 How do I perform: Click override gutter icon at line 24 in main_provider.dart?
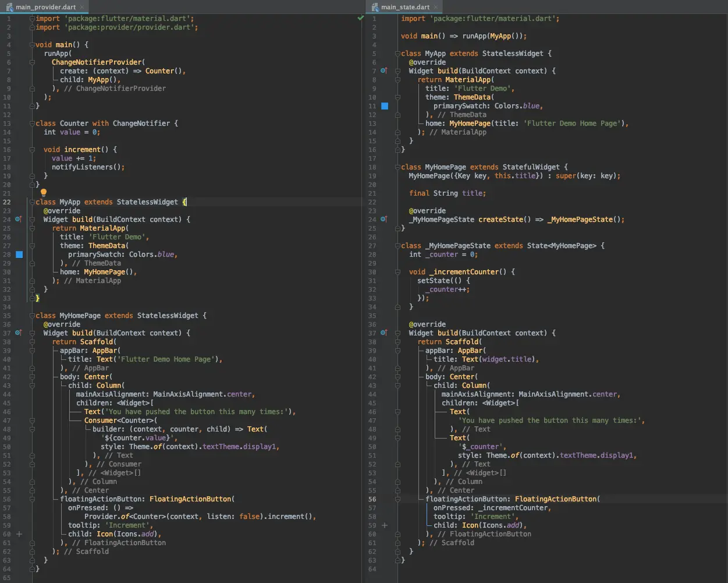click(18, 220)
